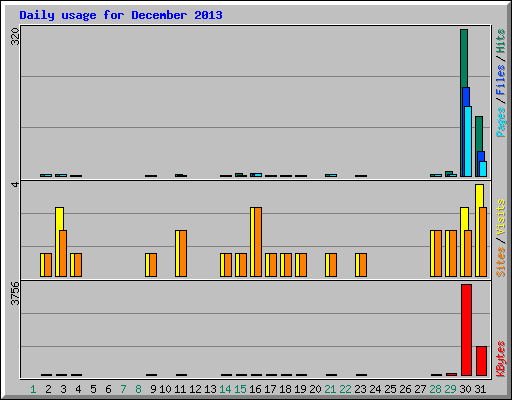Click day label "16" on the x-axis
The width and height of the screenshot is (512, 400).
(255, 389)
